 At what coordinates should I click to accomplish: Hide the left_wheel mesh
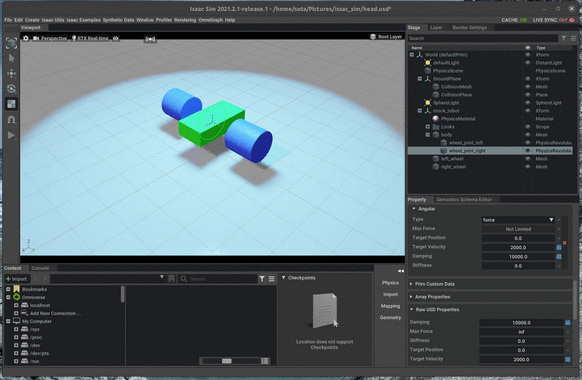tap(527, 159)
